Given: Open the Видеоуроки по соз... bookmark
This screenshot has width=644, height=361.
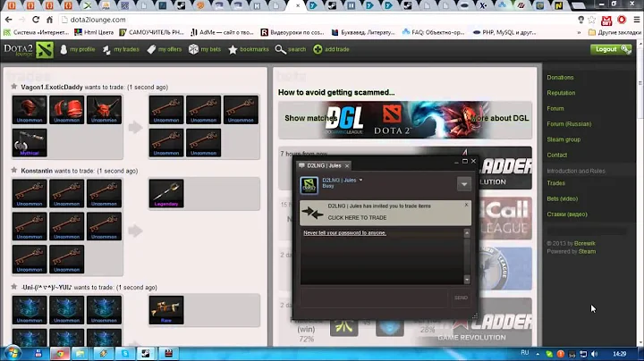Looking at the screenshot, I should (x=292, y=32).
